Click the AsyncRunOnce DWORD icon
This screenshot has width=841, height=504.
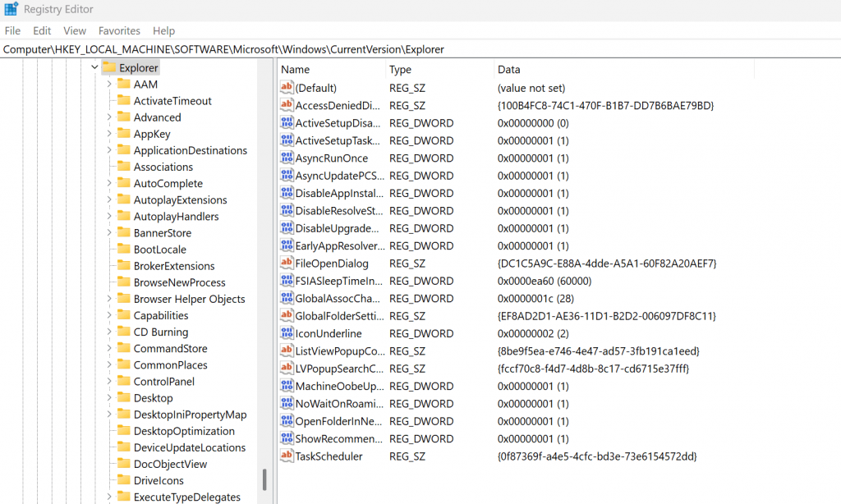click(x=287, y=158)
